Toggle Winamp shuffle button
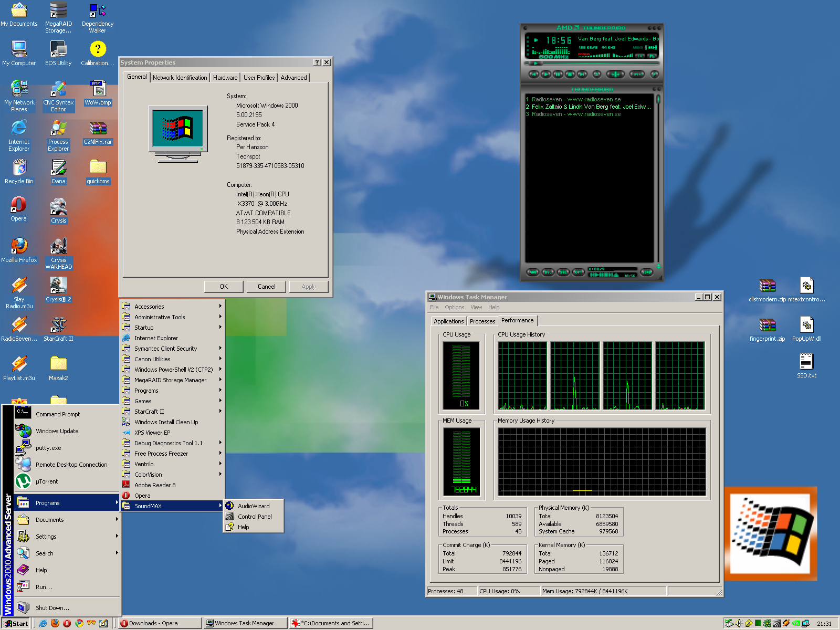Image resolution: width=840 pixels, height=630 pixels. [x=615, y=74]
